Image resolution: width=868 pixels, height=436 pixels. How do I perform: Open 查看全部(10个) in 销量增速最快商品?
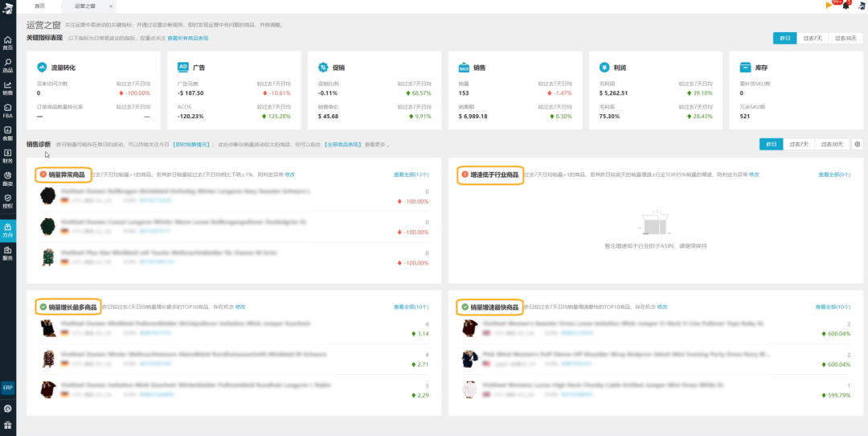pyautogui.click(x=833, y=306)
